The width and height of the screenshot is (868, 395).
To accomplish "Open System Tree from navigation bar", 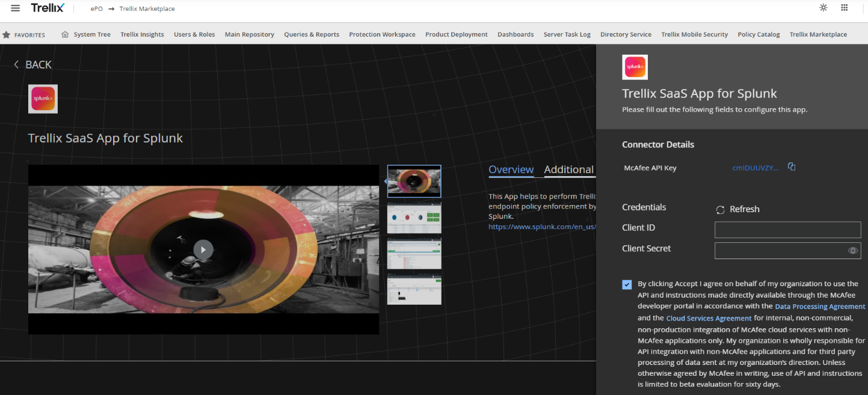I will click(91, 35).
